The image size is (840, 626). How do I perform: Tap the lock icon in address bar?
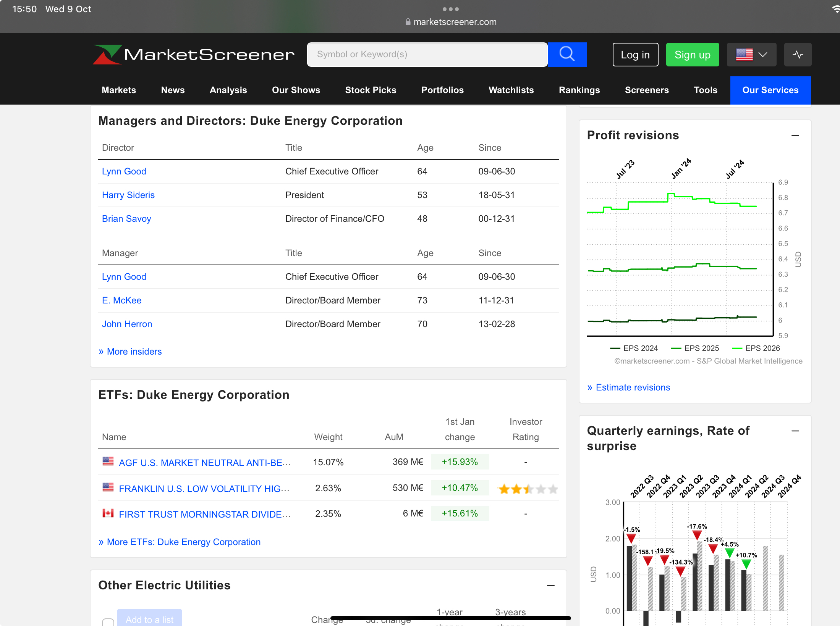click(408, 22)
